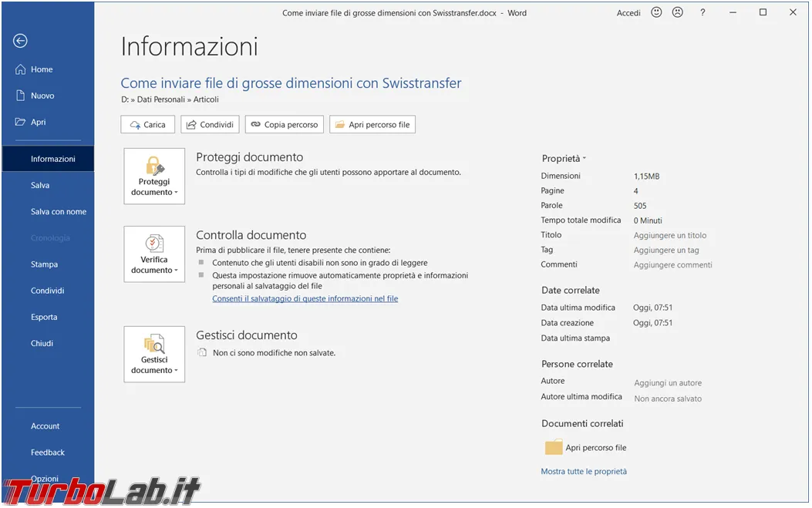
Task: Click 'Aggiungere un tag' field
Action: click(666, 250)
